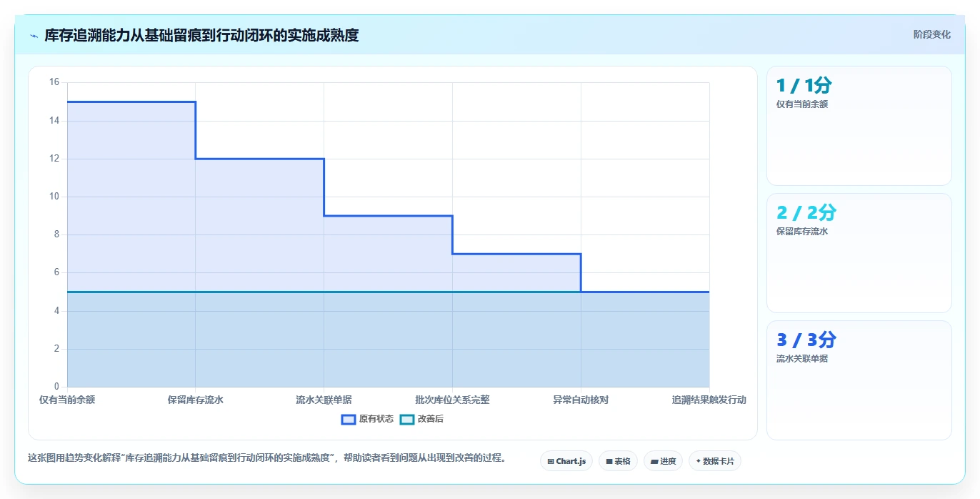Click the chart description paragraph below

[x=267, y=458]
